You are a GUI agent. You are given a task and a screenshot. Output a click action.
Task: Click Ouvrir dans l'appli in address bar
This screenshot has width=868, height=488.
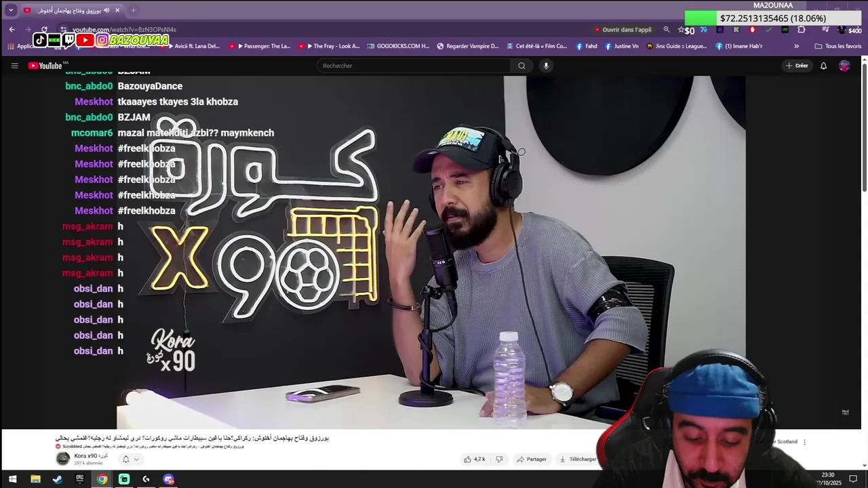(x=623, y=30)
